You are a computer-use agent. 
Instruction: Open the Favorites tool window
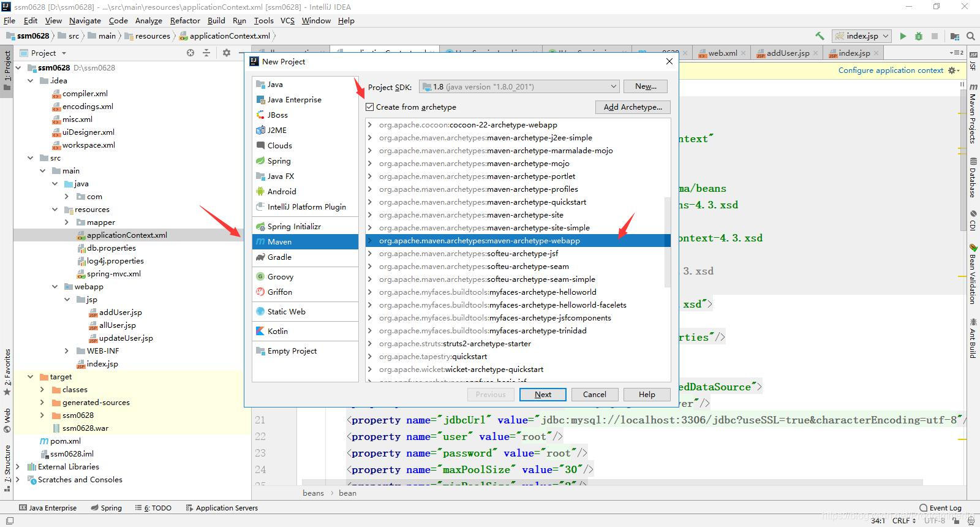[7, 371]
